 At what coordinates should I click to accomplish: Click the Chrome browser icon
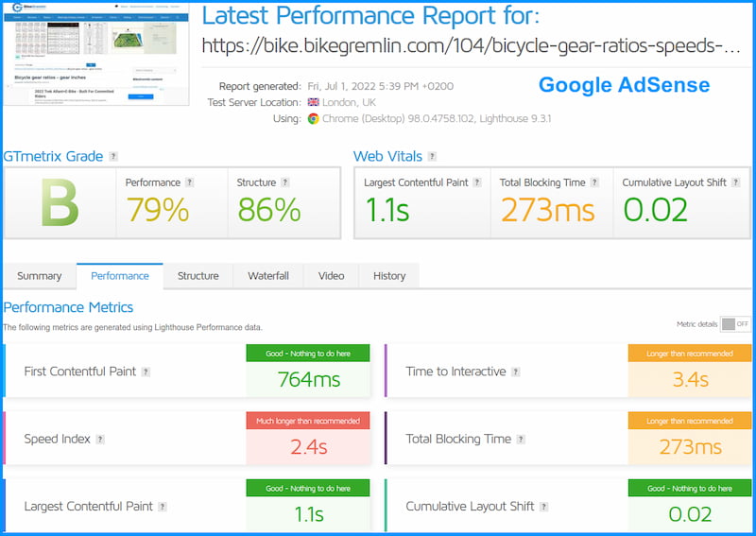314,119
